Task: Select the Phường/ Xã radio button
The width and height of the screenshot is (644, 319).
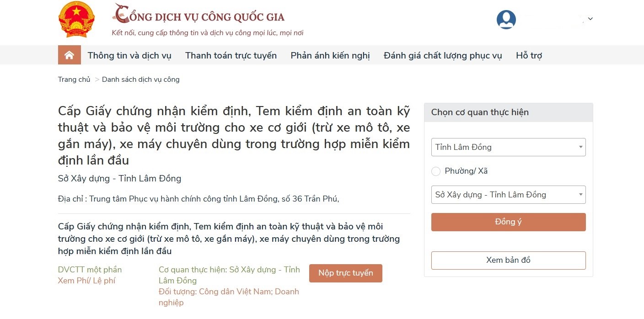Action: click(x=436, y=171)
